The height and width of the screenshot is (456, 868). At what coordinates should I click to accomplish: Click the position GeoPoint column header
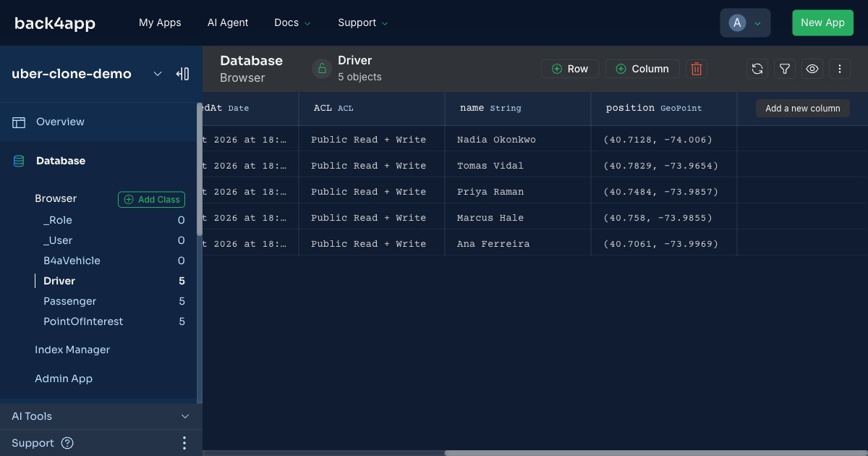click(x=664, y=109)
